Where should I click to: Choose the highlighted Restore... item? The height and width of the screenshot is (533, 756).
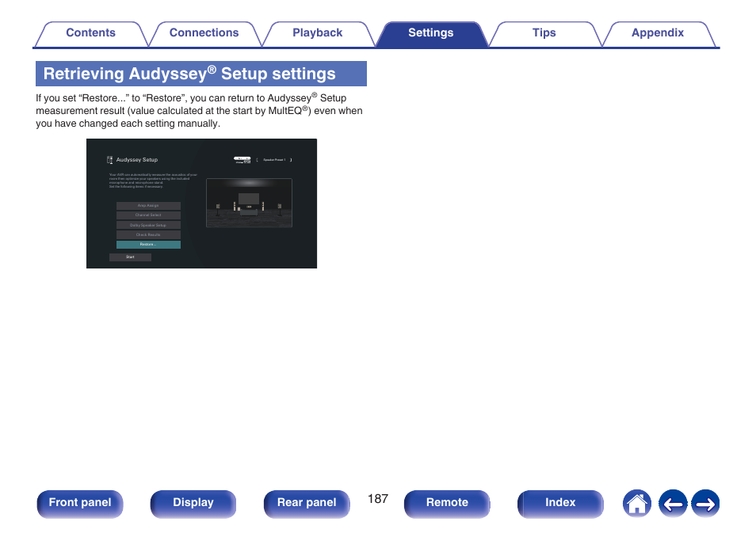pyautogui.click(x=148, y=245)
